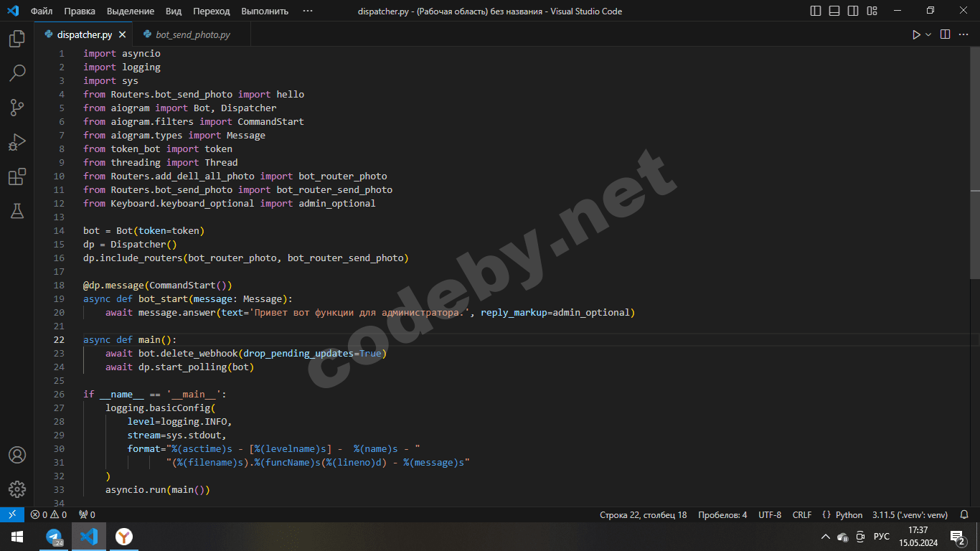Open the Extensions view
Viewport: 980px width, 551px height.
(17, 176)
